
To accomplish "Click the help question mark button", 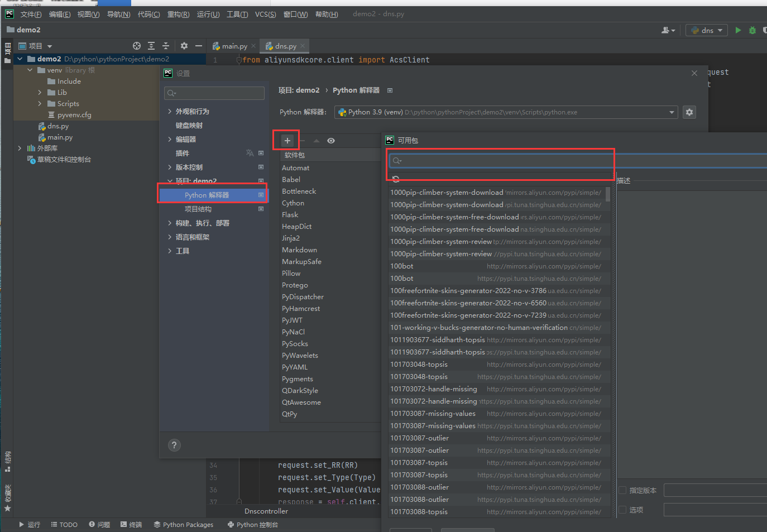I will coord(174,445).
